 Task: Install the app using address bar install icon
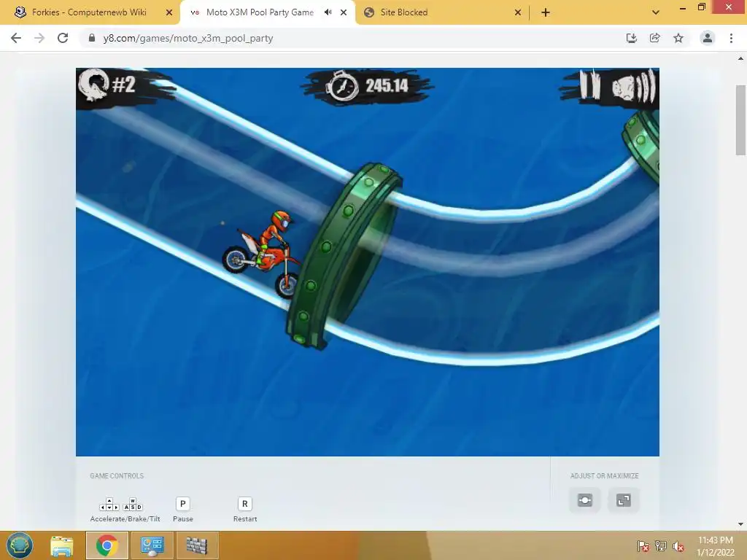coord(631,38)
